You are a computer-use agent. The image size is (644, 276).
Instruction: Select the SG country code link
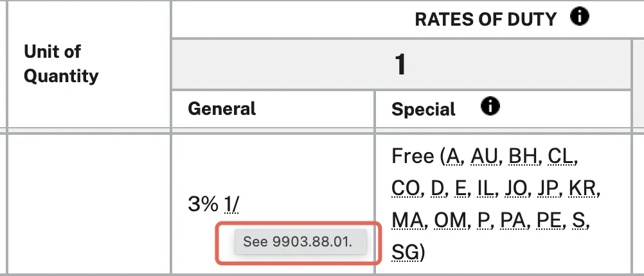[x=406, y=252]
